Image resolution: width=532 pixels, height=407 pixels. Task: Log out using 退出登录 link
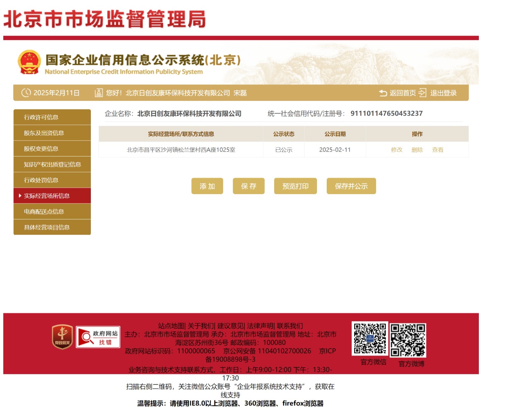coord(444,93)
